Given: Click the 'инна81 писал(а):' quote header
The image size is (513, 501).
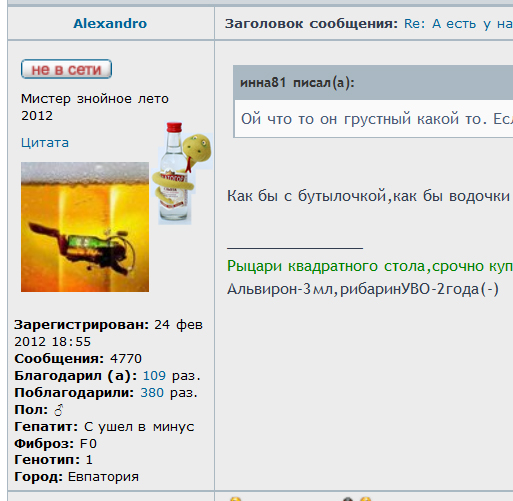Looking at the screenshot, I should click(x=297, y=83).
